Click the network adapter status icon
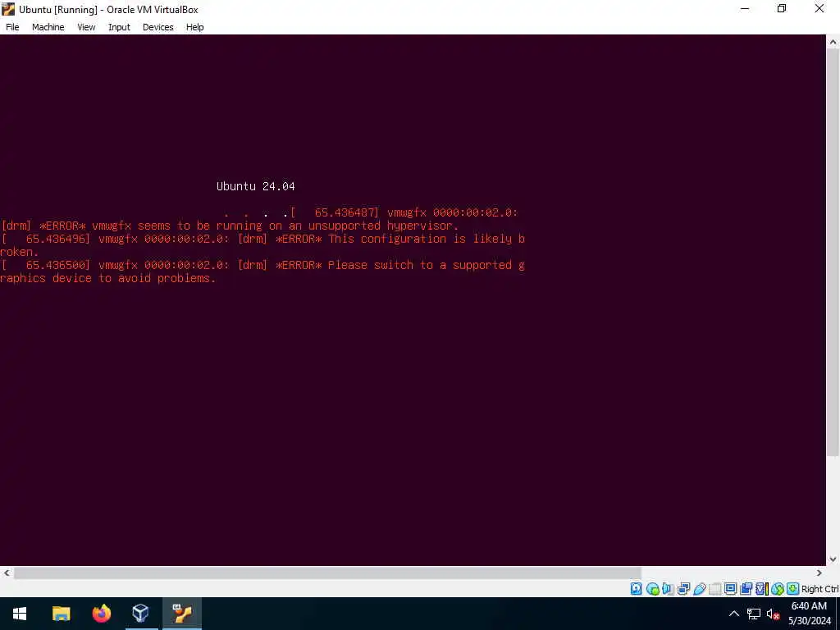This screenshot has height=630, width=840. pos(683,589)
